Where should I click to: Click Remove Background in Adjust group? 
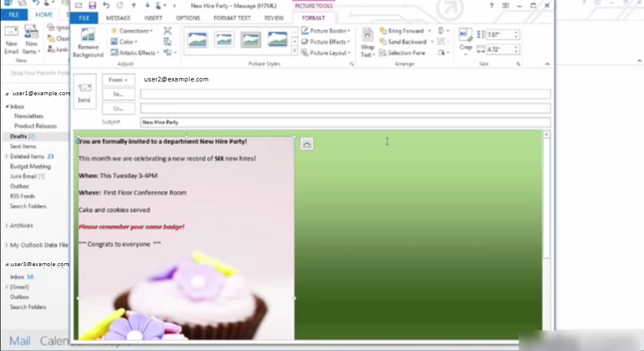(88, 42)
